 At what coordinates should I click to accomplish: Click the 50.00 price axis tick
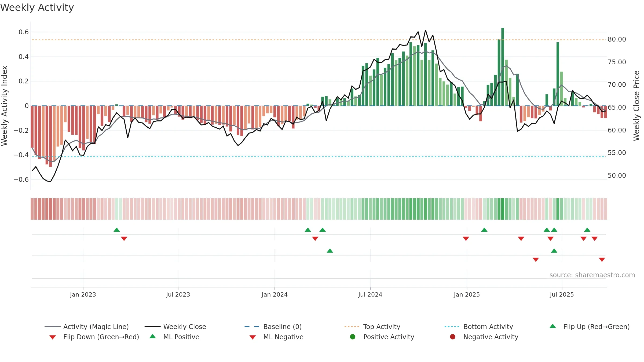click(x=617, y=176)
